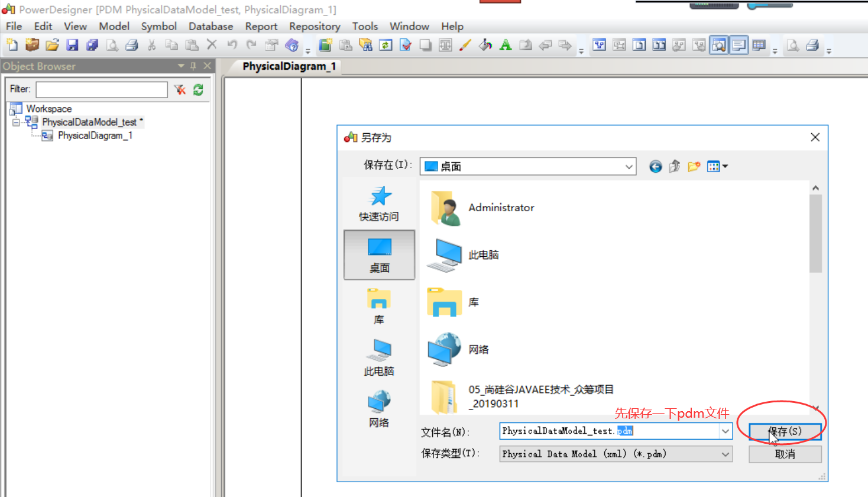868x497 pixels.
Task: Click the New Project briefcase icon
Action: (x=32, y=45)
